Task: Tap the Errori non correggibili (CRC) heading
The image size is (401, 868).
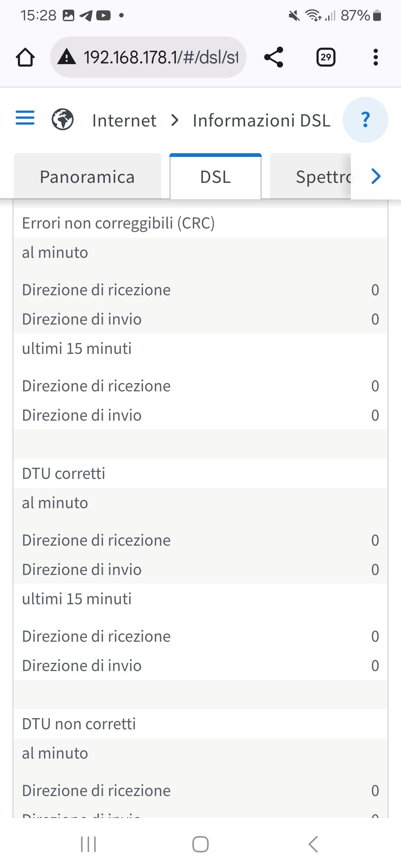Action: point(118,223)
